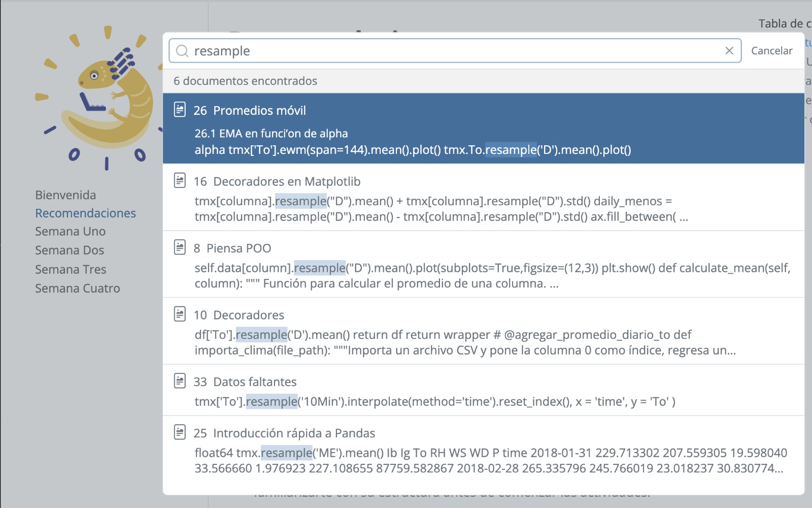Click the Decoradores en Matplotlib document icon
Screen dimensions: 812x508
coord(180,181)
